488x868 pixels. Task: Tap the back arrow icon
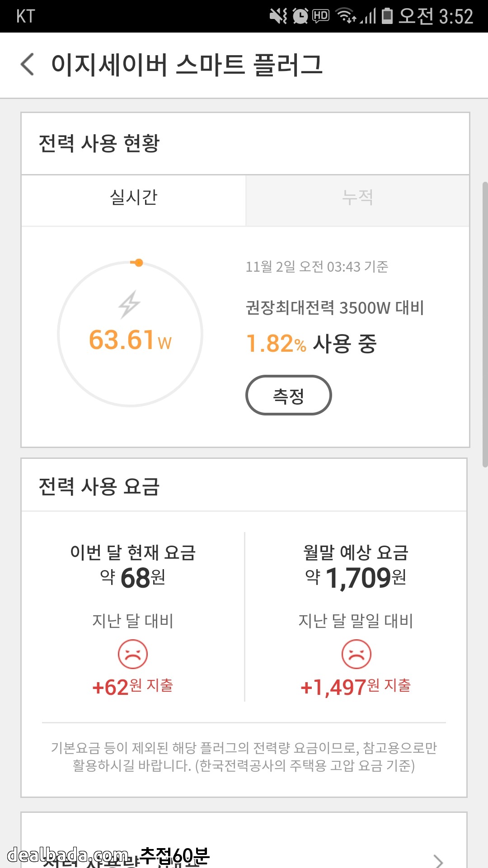[x=28, y=64]
